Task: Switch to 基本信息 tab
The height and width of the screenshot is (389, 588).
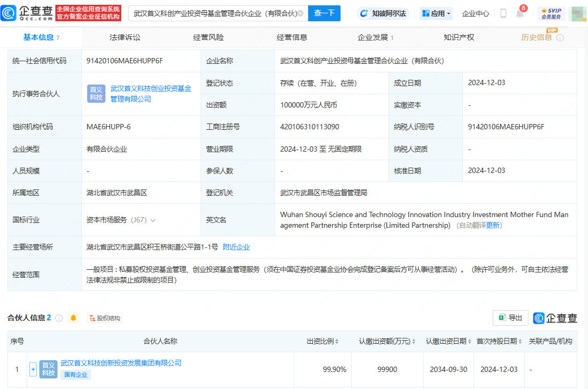Action: coord(42,37)
